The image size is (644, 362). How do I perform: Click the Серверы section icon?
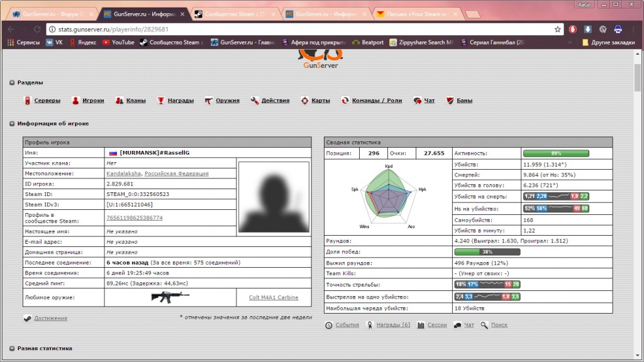28,101
